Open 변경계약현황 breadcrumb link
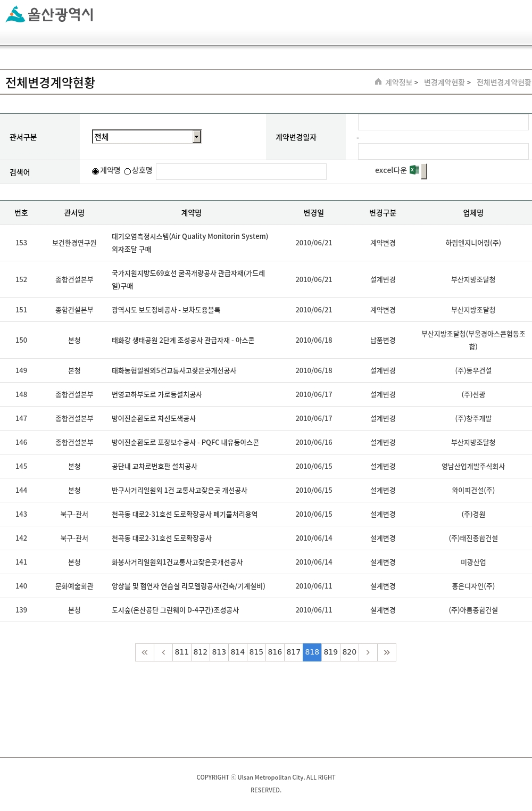Viewport: 532px width, 811px height. [444, 82]
